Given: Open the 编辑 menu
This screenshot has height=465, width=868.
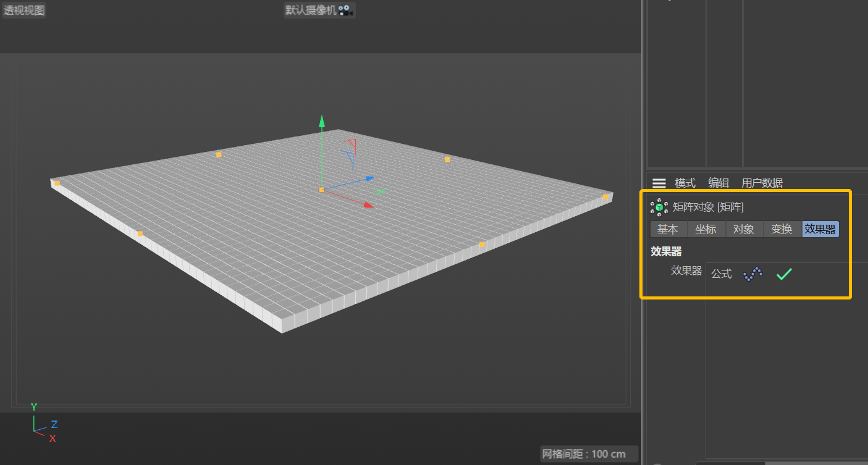Looking at the screenshot, I should point(718,183).
